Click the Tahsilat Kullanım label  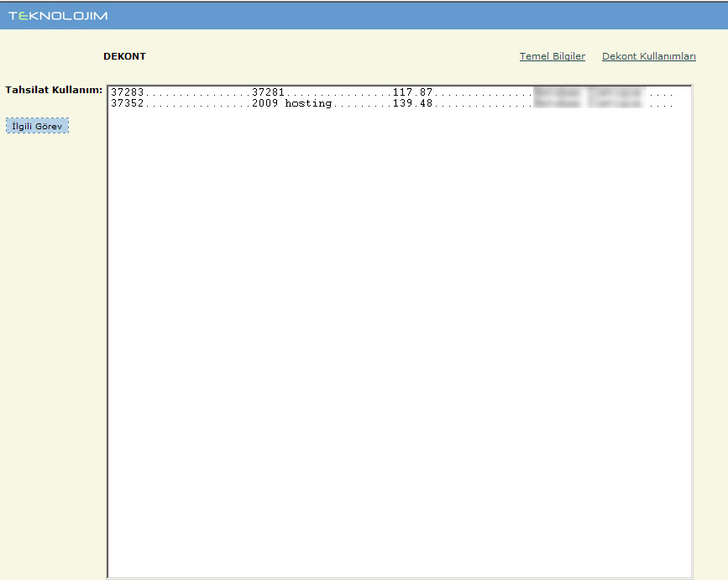pyautogui.click(x=54, y=90)
